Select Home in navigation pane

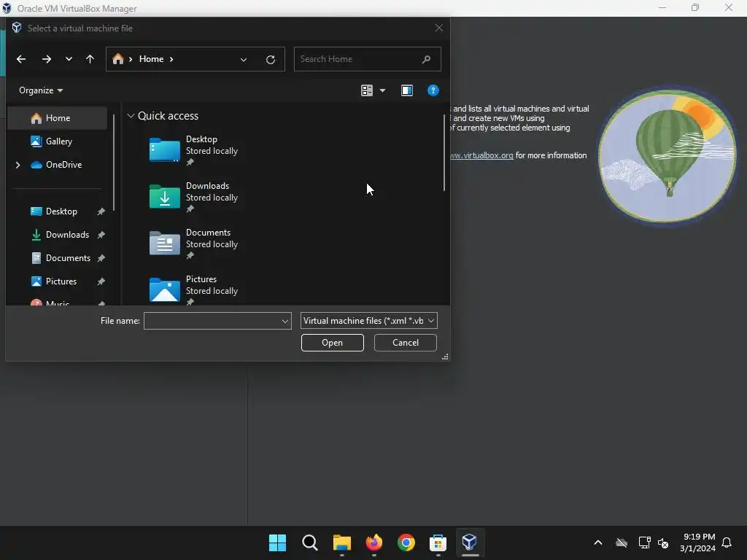57,118
